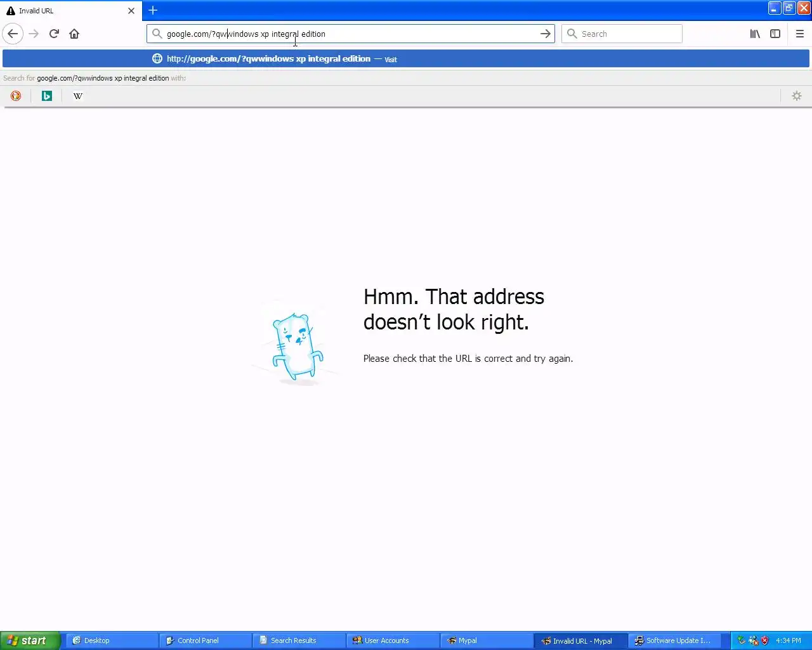Click the forward navigation arrow
Image resolution: width=812 pixels, height=650 pixels.
click(34, 34)
